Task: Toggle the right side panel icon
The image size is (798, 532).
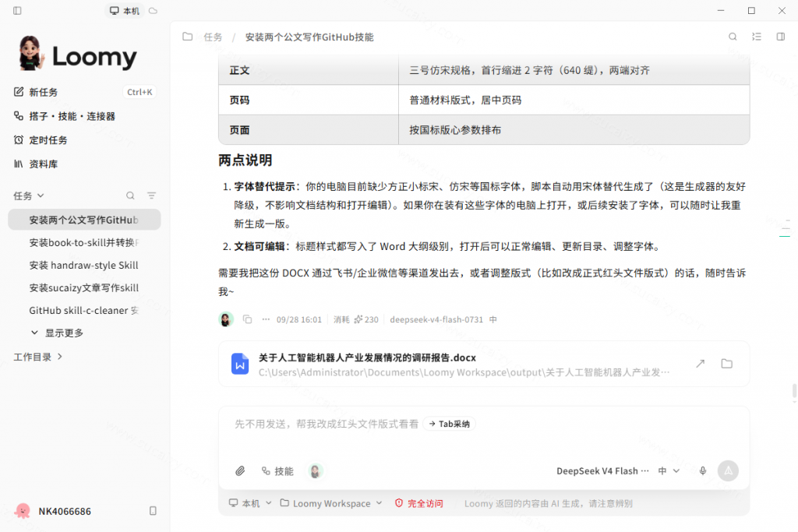Action: tap(780, 37)
